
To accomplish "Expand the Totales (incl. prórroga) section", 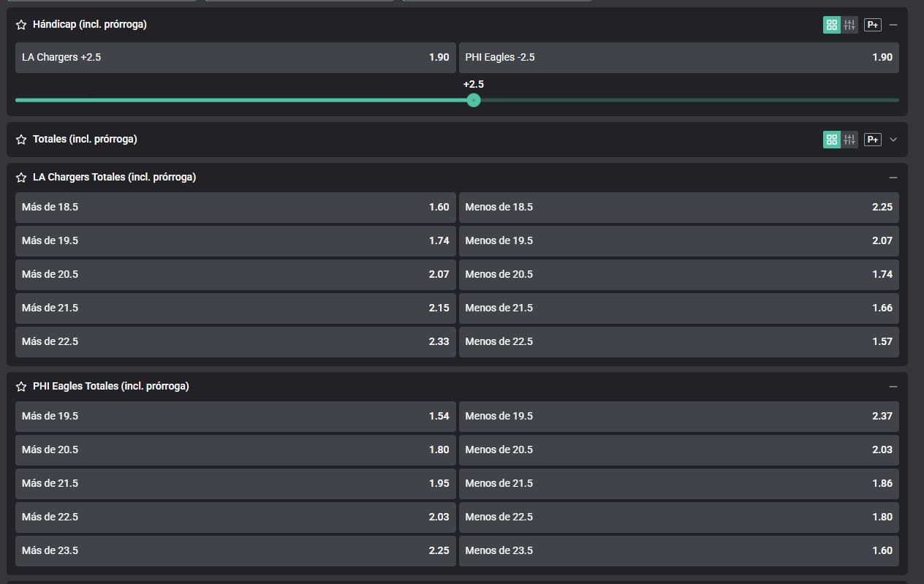I will click(893, 139).
